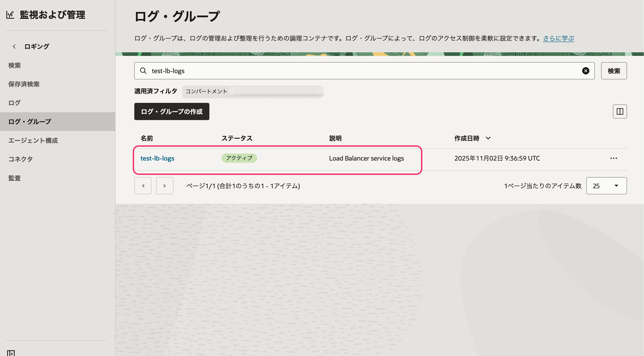Click the back chevron next to ロギング

[x=14, y=47]
